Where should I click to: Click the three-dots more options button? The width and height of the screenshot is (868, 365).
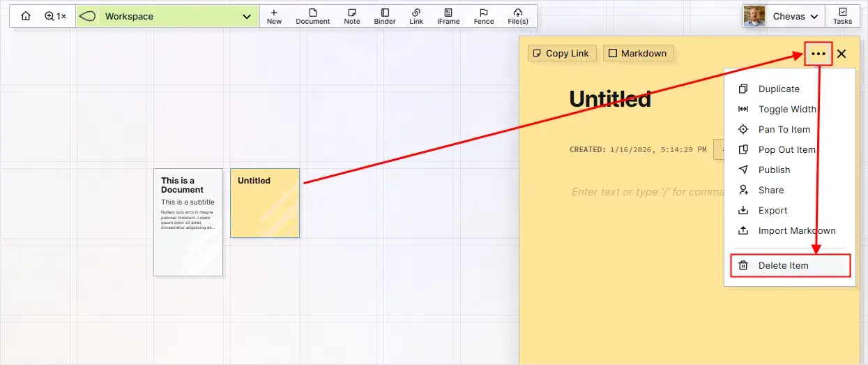click(x=818, y=54)
